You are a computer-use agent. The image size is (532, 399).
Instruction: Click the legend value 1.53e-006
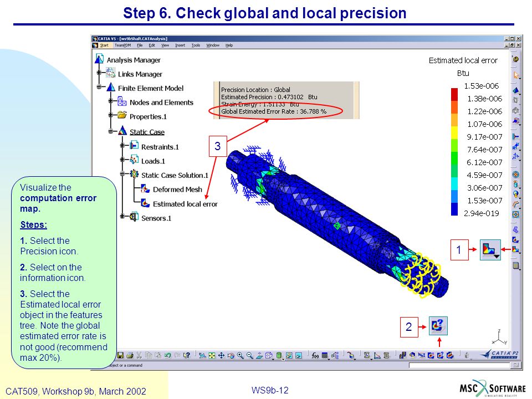click(482, 86)
